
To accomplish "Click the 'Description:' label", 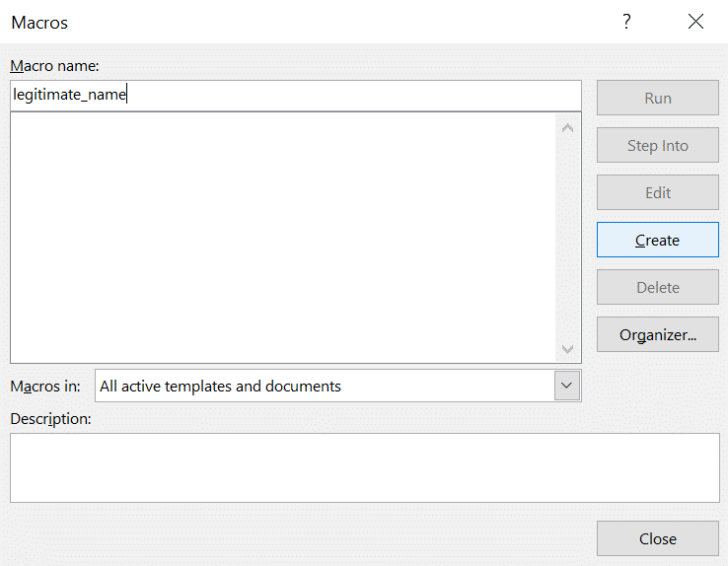I will pyautogui.click(x=50, y=419).
